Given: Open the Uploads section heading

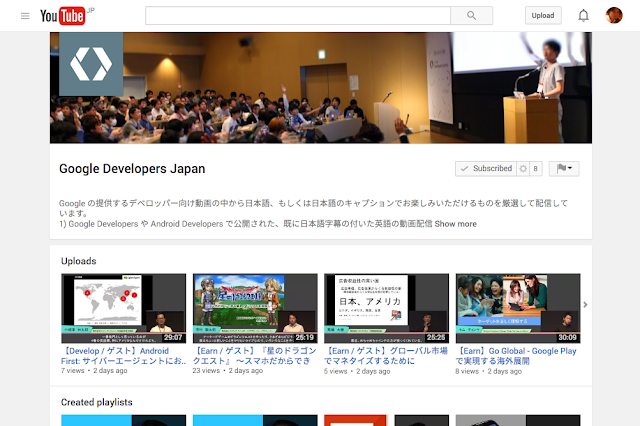Looking at the screenshot, I should pyautogui.click(x=78, y=261).
